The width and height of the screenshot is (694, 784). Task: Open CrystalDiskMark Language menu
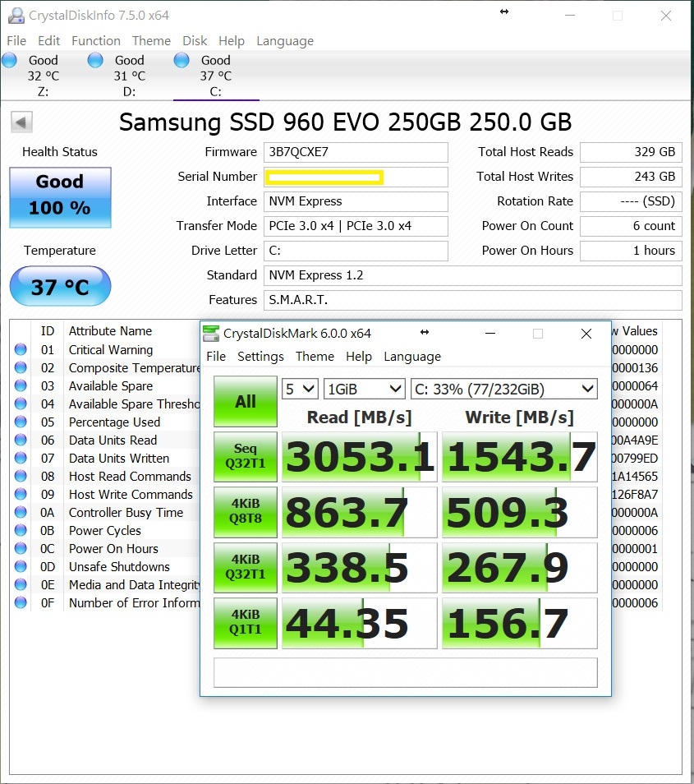tap(412, 357)
